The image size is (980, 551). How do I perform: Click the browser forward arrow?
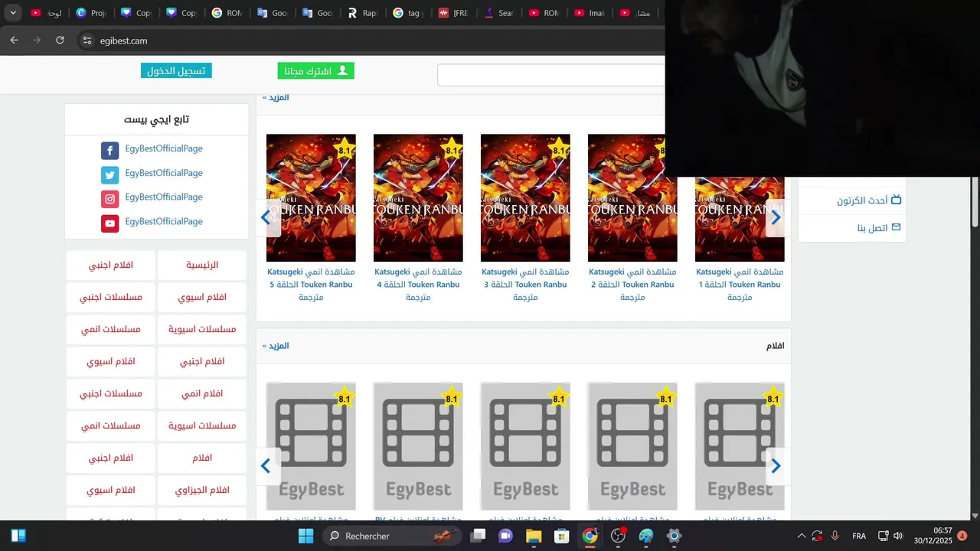[x=37, y=40]
